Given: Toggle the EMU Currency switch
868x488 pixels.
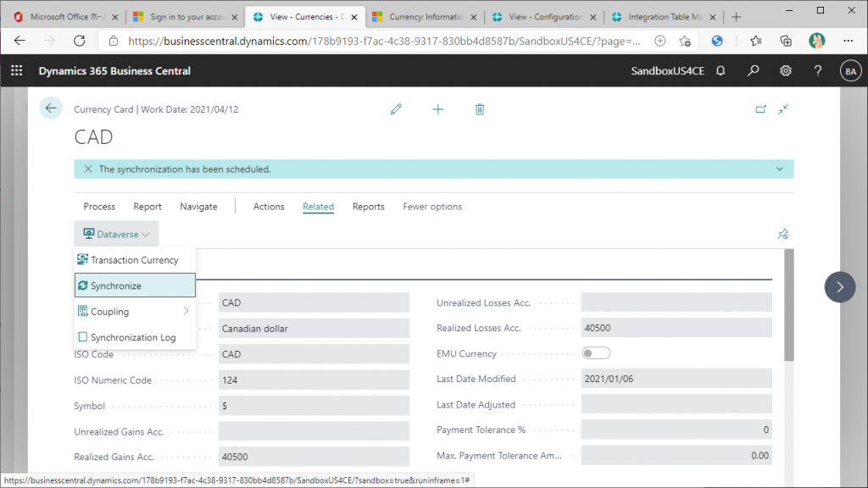Looking at the screenshot, I should pos(596,353).
